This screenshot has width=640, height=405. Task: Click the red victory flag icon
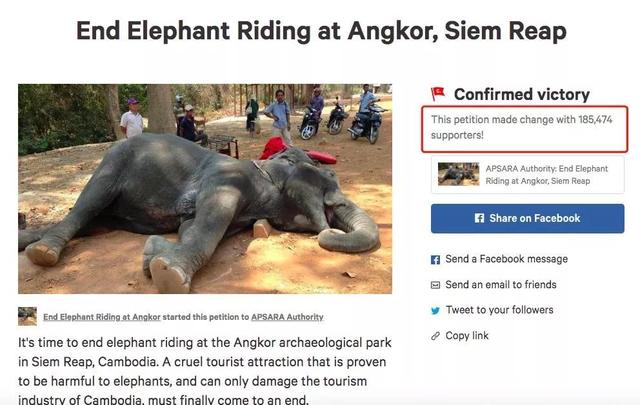[x=437, y=93]
